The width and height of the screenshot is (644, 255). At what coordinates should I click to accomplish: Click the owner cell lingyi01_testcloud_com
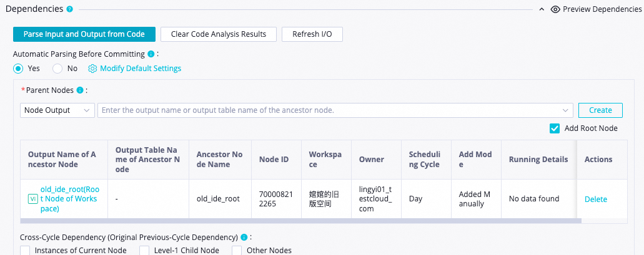(x=376, y=199)
